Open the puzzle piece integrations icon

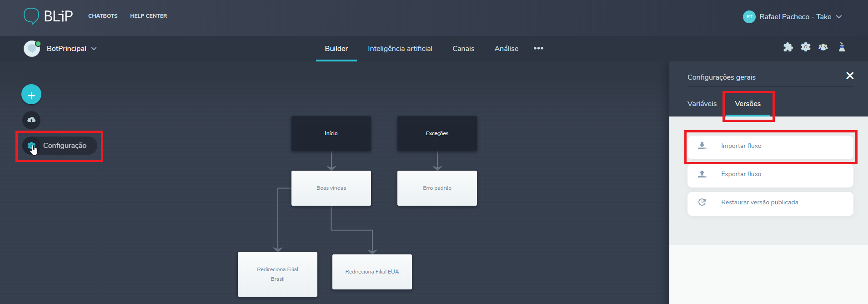788,47
